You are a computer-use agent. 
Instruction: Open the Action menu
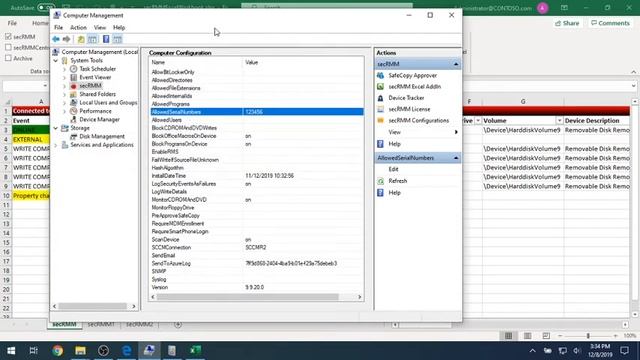78,27
